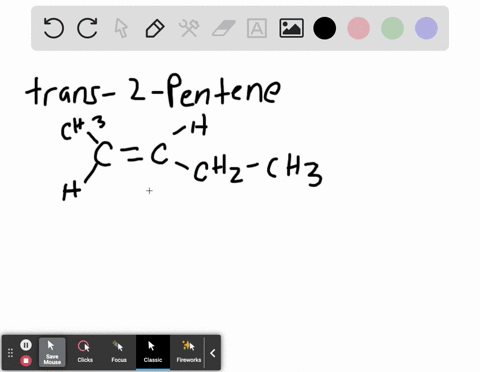Collapse the recorder bar with chevron
Viewport: 480px width, 372px height.
(213, 353)
